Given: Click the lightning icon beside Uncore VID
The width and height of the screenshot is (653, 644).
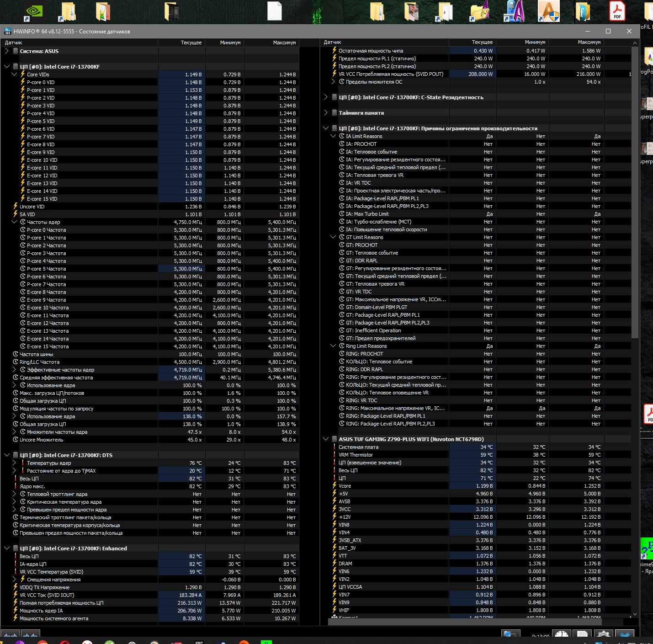Looking at the screenshot, I should [15, 207].
